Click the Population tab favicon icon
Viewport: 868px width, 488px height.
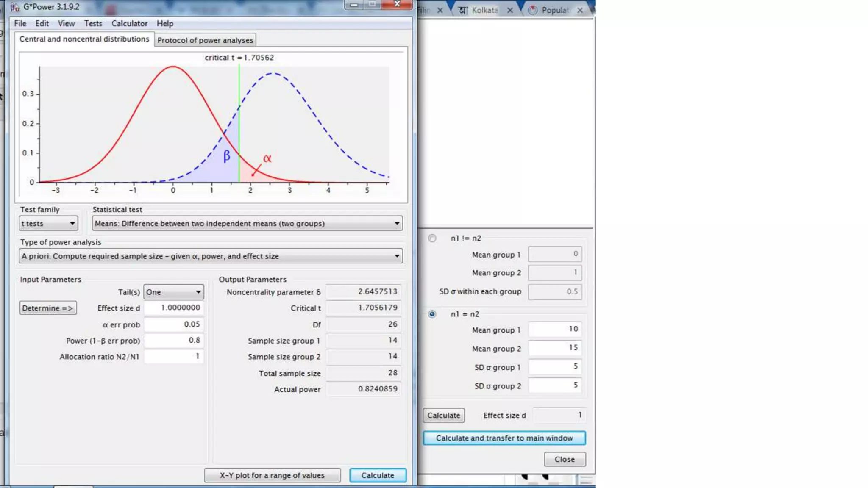pos(533,10)
